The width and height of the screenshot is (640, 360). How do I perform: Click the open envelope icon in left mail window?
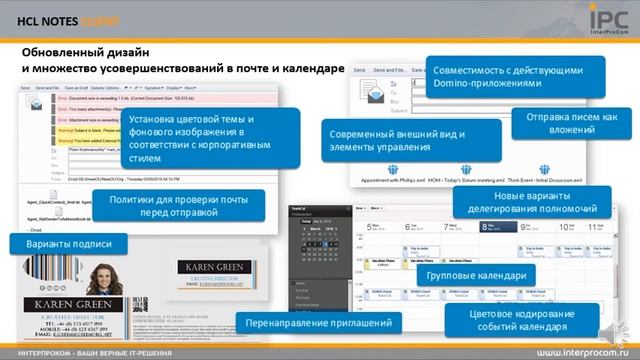tap(34, 102)
